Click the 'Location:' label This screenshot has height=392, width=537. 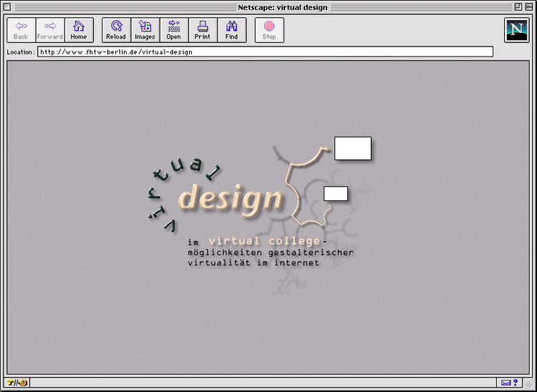coord(21,52)
